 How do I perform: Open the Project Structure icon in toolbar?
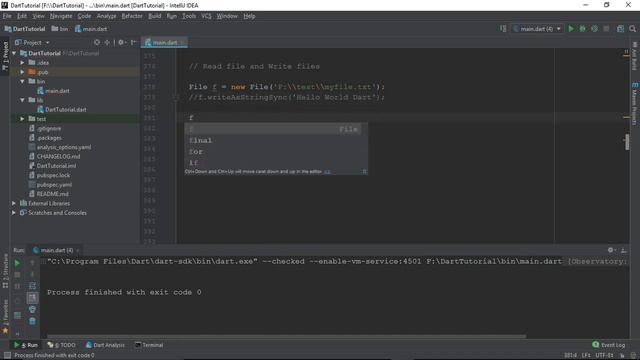tap(620, 29)
